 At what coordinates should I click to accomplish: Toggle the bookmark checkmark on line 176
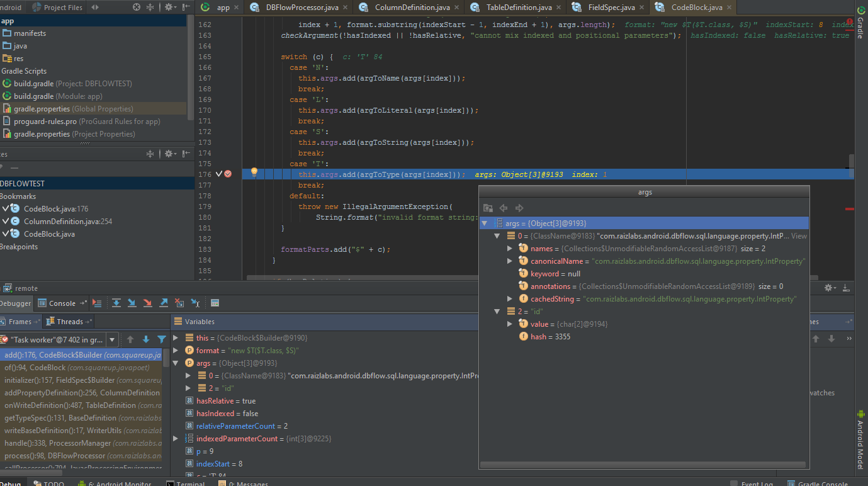point(219,174)
